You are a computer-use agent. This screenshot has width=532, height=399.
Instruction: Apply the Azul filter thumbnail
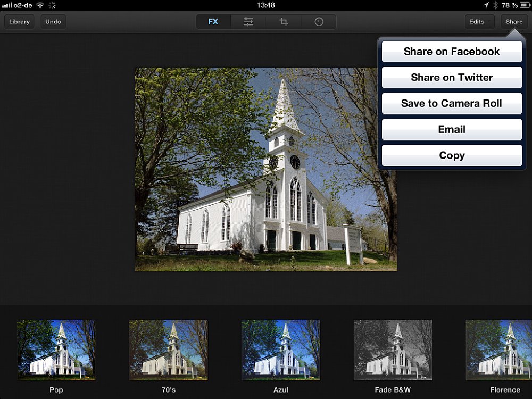[281, 350]
